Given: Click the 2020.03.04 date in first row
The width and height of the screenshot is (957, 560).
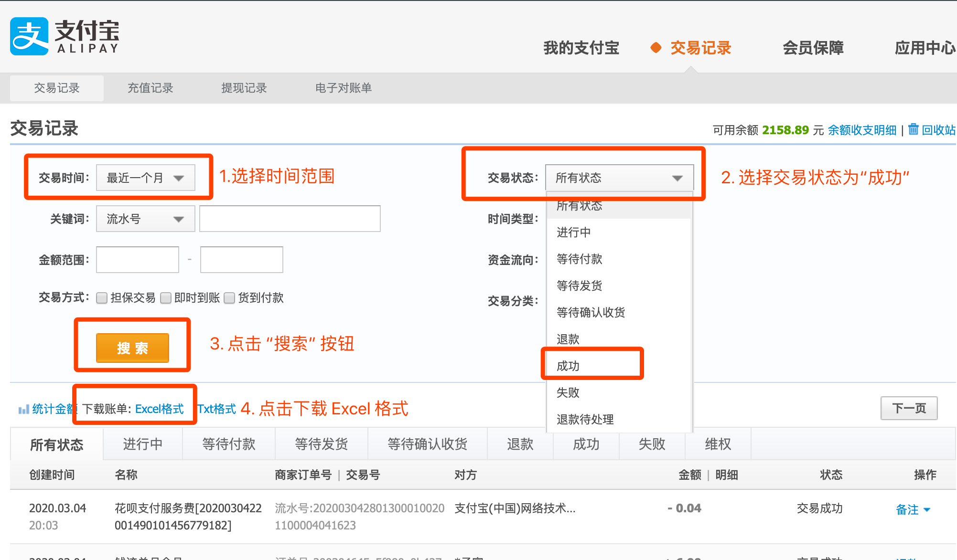Looking at the screenshot, I should coord(57,508).
